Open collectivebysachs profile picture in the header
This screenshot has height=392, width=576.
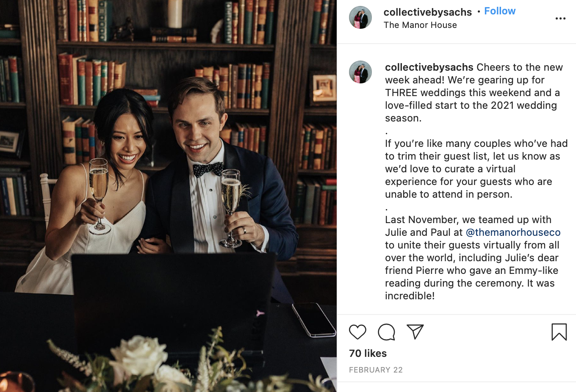pyautogui.click(x=360, y=17)
